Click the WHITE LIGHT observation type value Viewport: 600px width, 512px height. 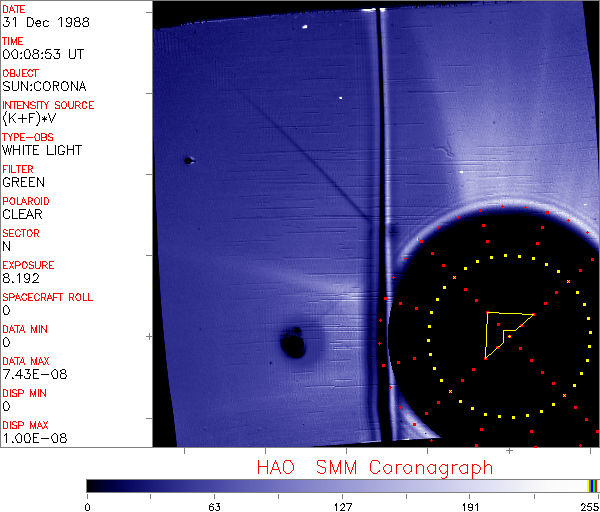click(x=42, y=150)
